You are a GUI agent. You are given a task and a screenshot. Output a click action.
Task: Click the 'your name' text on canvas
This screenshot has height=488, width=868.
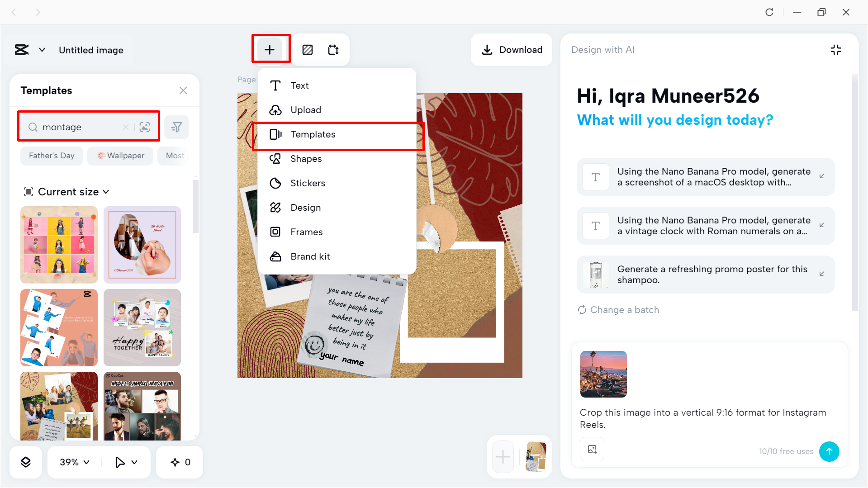click(x=342, y=359)
